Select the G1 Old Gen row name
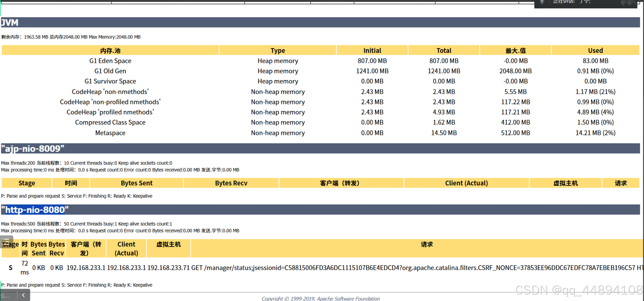The image size is (644, 301). [x=110, y=71]
